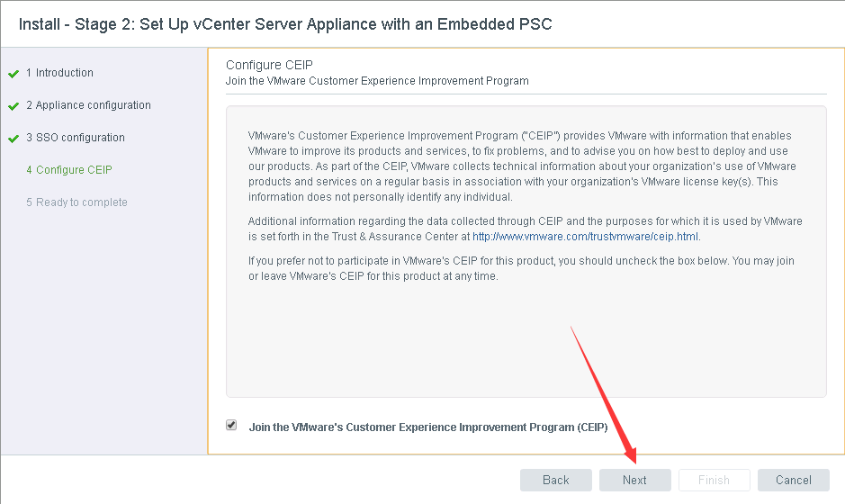The height and width of the screenshot is (504, 845).
Task: Click the Cancel button
Action: [794, 480]
